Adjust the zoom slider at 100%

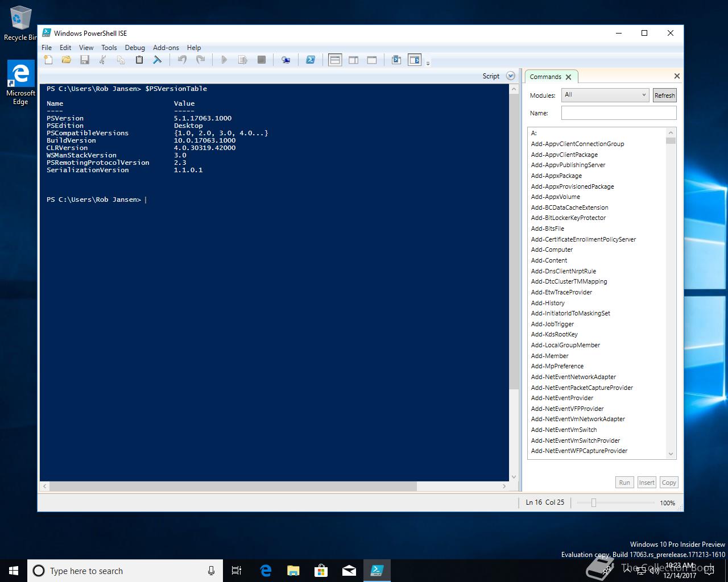[x=593, y=502]
